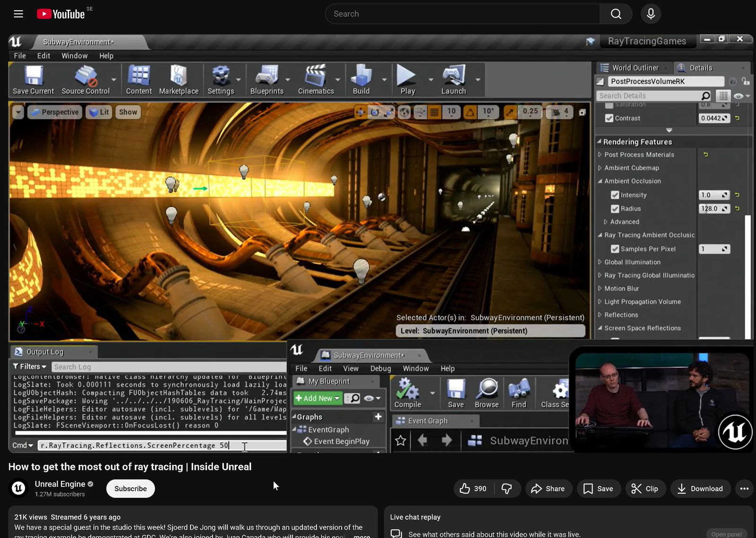Subscribe to the Unreal Engine channel
Screen dimensions: 756x538
tap(130, 488)
